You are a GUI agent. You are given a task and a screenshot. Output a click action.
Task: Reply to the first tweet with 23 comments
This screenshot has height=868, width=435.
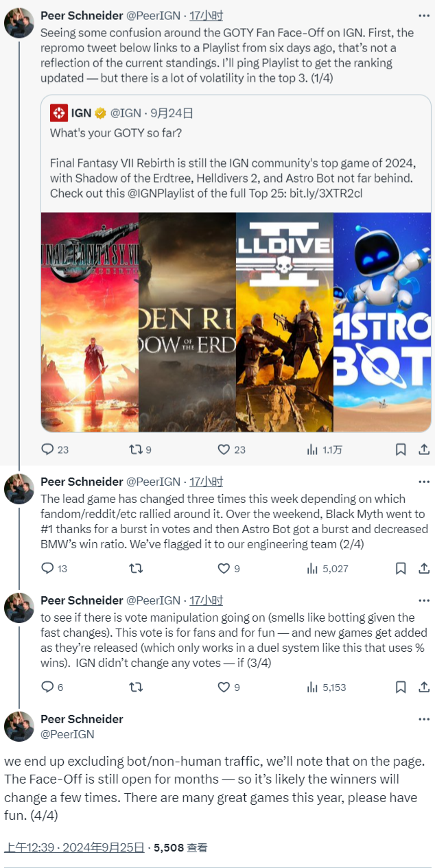[x=55, y=449]
